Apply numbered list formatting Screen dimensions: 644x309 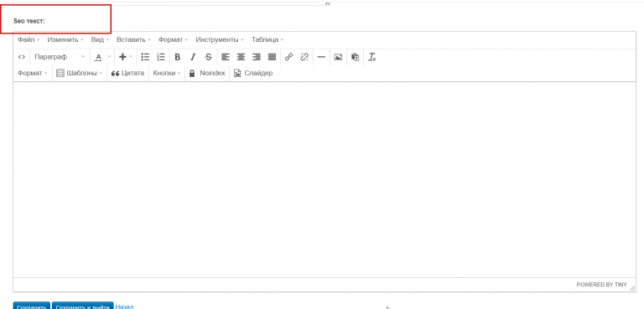161,57
